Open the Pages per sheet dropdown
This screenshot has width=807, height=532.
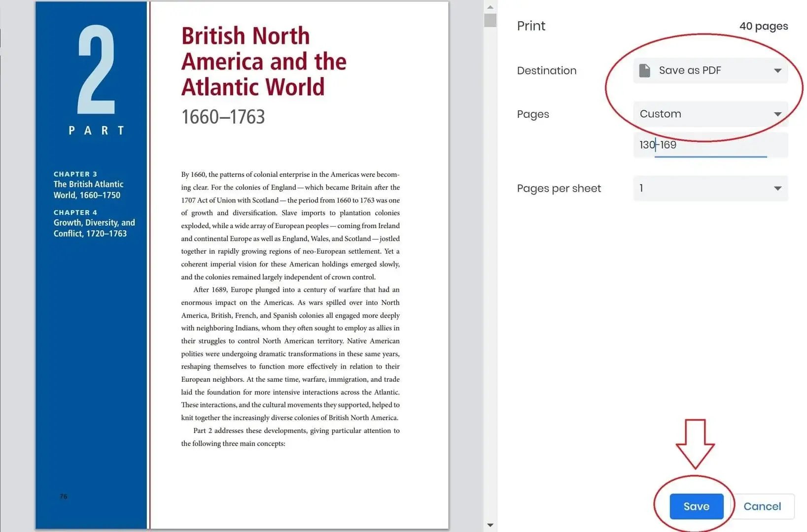710,188
